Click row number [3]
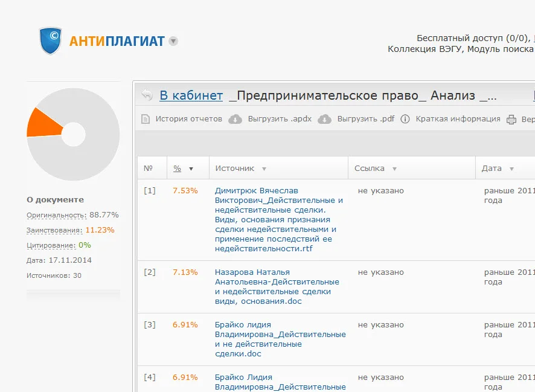This screenshot has height=392, width=535. pos(149,324)
